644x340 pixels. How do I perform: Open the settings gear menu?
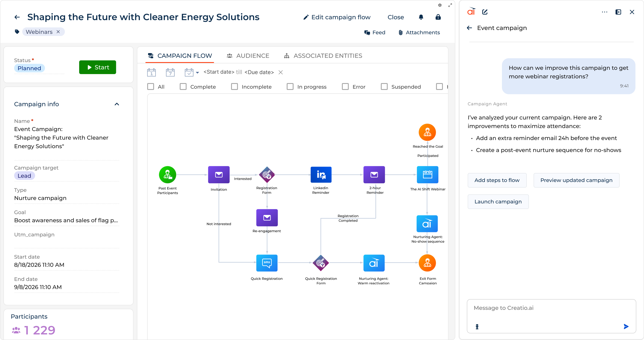pos(440,5)
